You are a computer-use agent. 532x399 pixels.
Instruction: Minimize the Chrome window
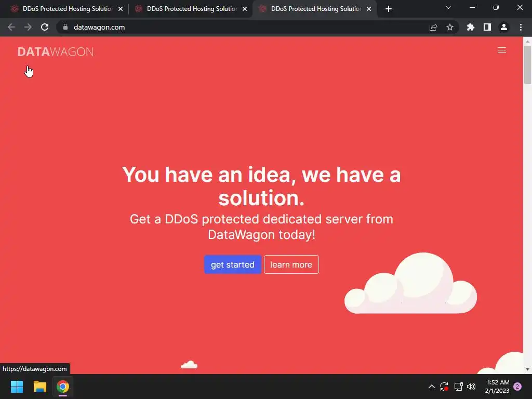tap(472, 7)
